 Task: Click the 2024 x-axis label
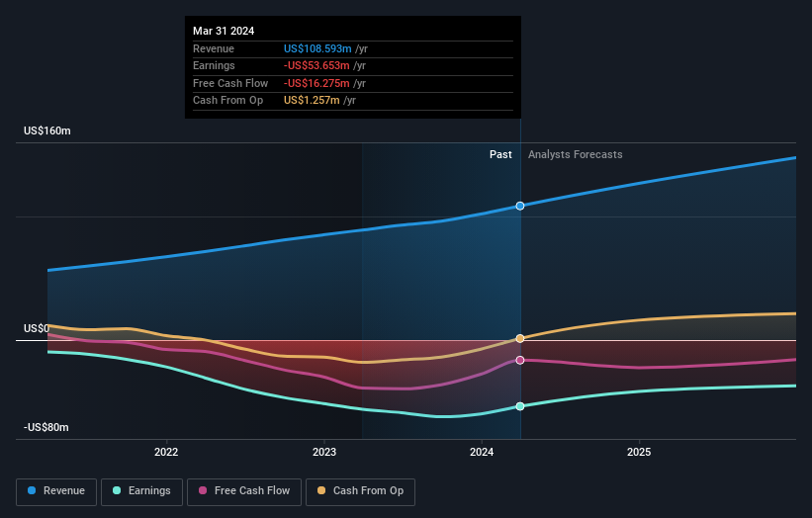[482, 452]
